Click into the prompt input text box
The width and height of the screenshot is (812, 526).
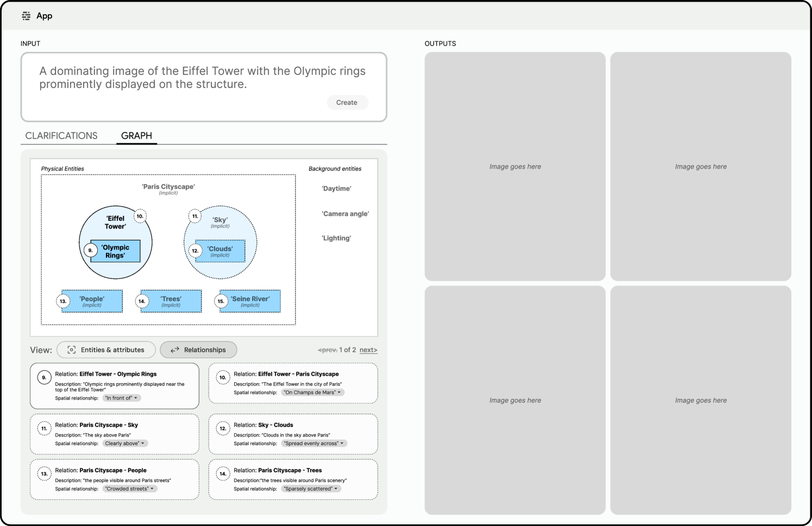(x=204, y=87)
